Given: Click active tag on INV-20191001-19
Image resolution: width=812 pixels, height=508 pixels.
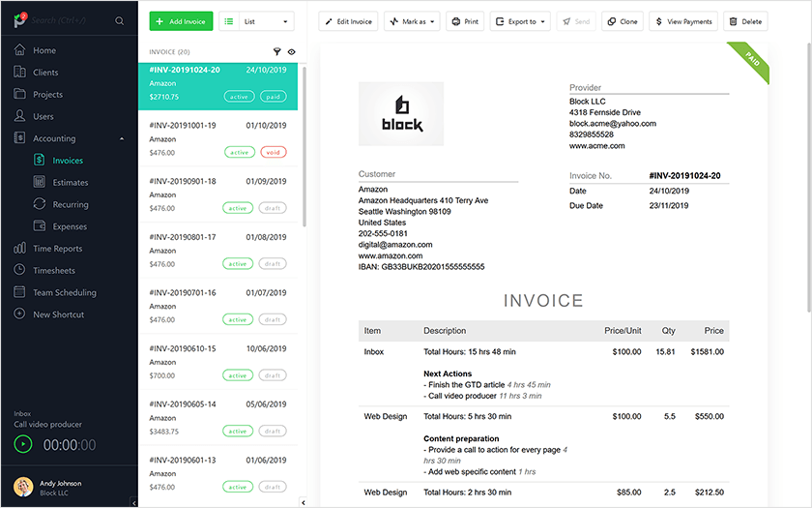Looking at the screenshot, I should coord(240,153).
